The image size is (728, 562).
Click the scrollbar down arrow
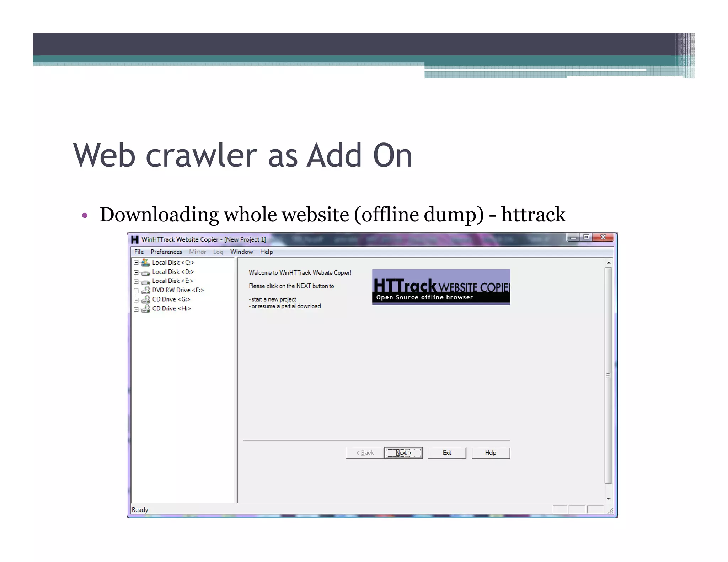609,499
